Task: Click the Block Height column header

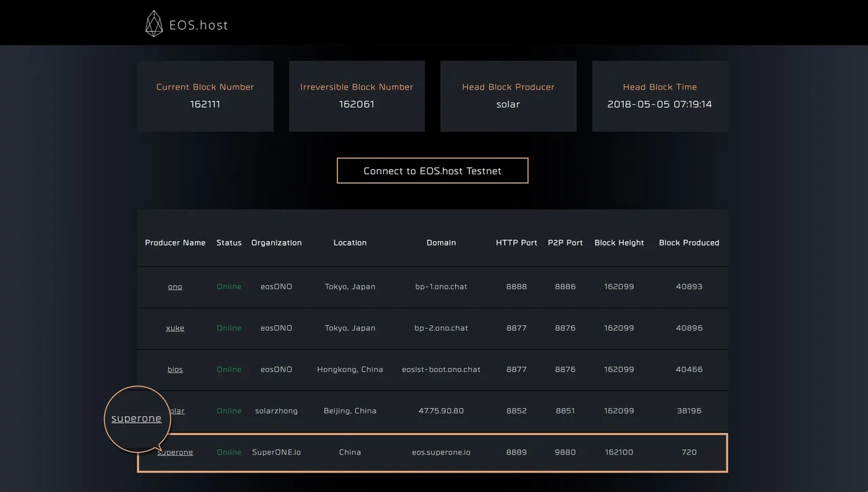Action: pyautogui.click(x=619, y=243)
